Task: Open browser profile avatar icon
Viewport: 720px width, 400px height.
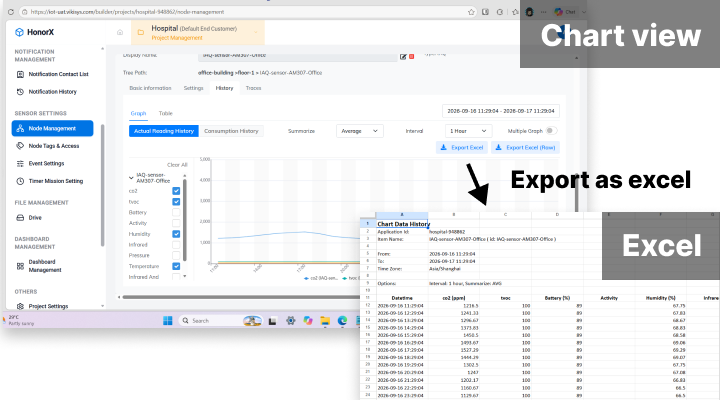Action: pos(529,12)
